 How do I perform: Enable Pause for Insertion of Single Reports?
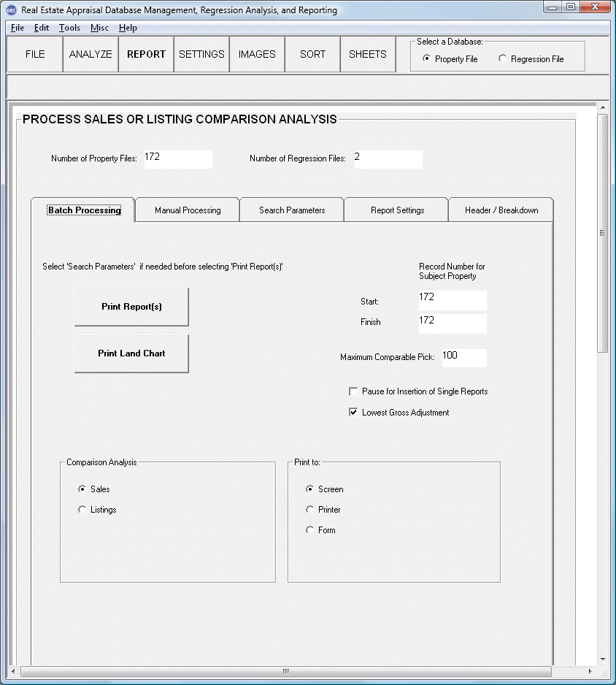pos(354,391)
